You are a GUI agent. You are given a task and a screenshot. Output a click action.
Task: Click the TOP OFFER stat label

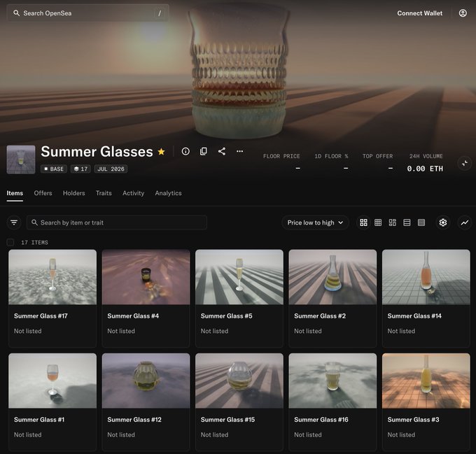tap(377, 156)
